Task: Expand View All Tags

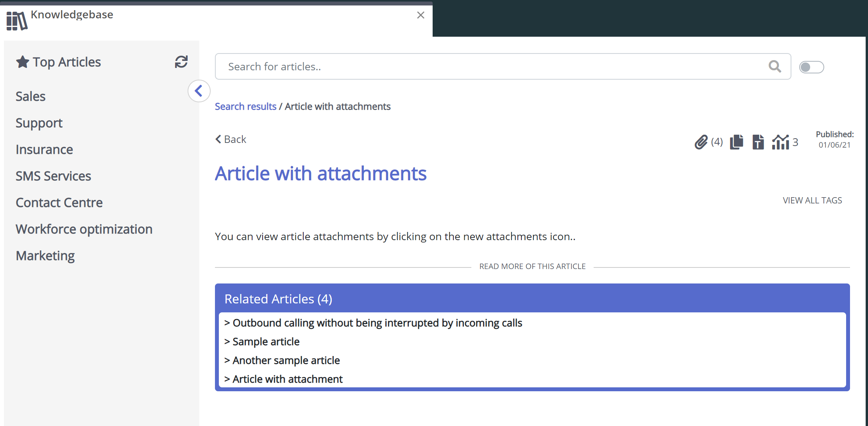Action: pyautogui.click(x=812, y=200)
